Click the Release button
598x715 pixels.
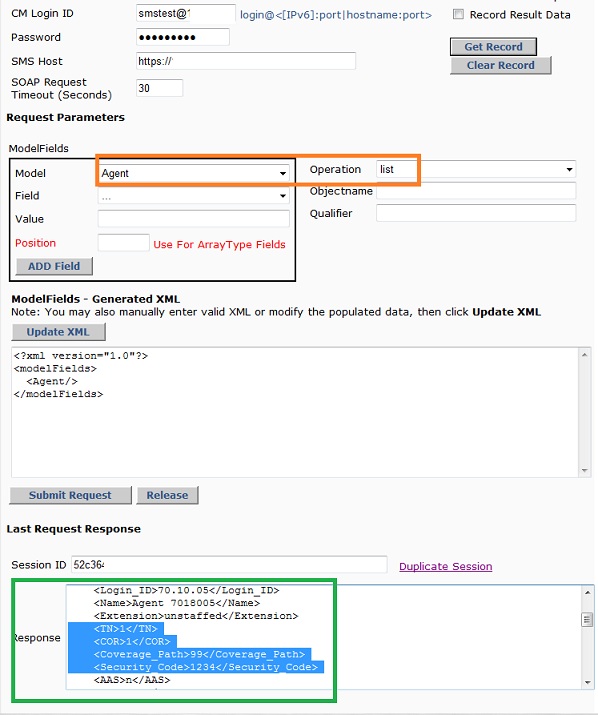[x=167, y=495]
